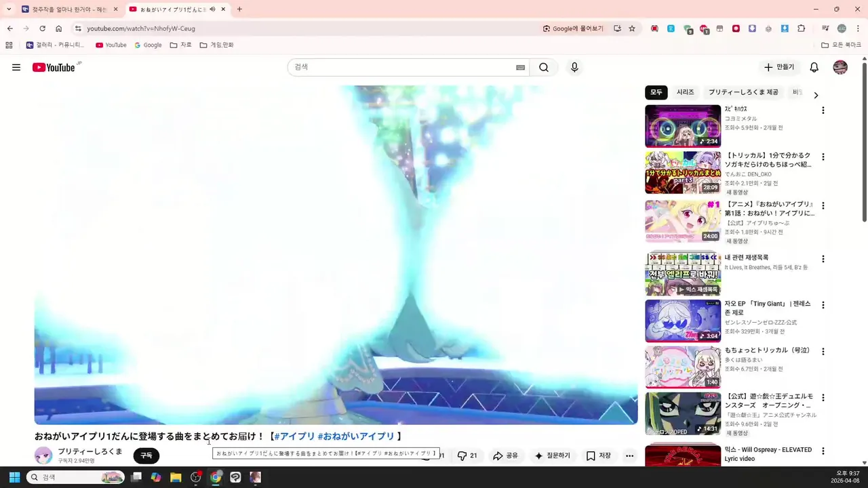Bookmark this page with star icon
868x488 pixels.
point(632,28)
